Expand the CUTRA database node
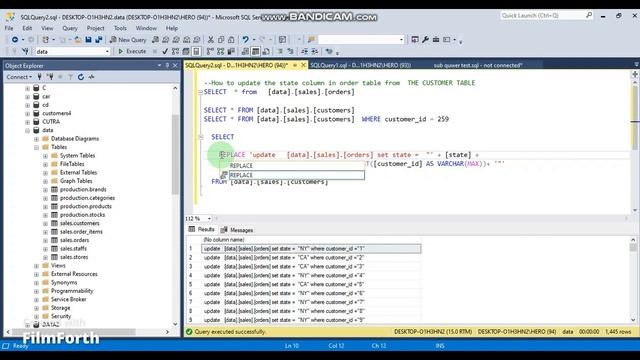Viewport: 640px width, 360px height. [x=27, y=122]
